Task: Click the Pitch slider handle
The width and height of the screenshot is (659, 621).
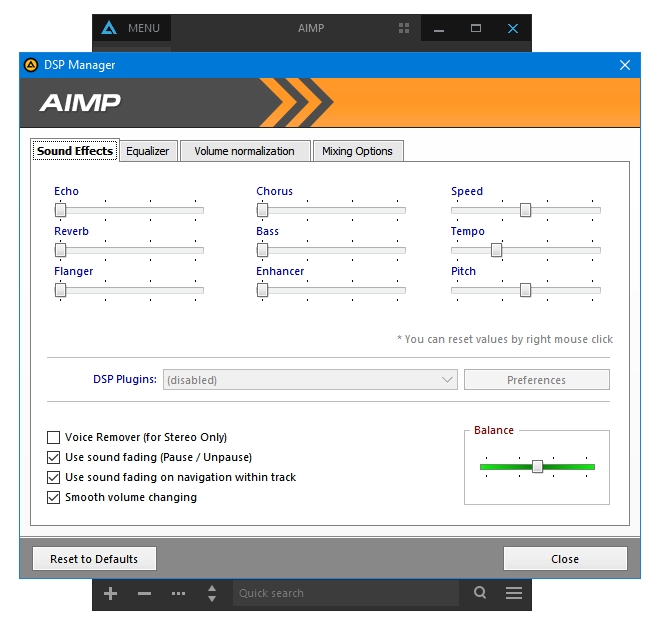Action: coord(525,290)
